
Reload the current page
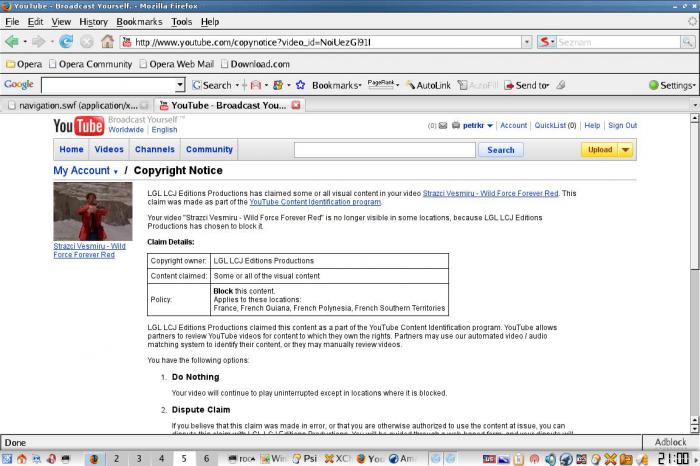click(x=66, y=42)
